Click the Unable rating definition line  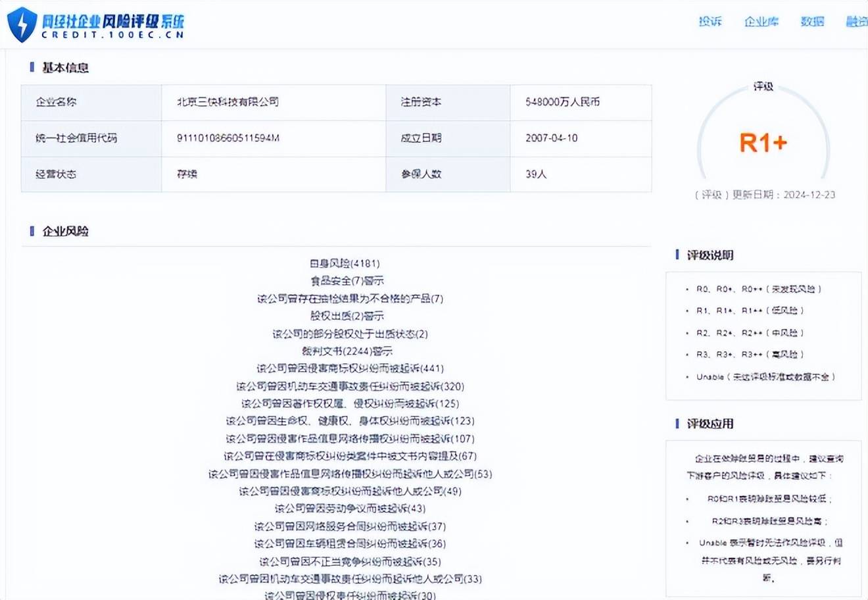coord(766,377)
